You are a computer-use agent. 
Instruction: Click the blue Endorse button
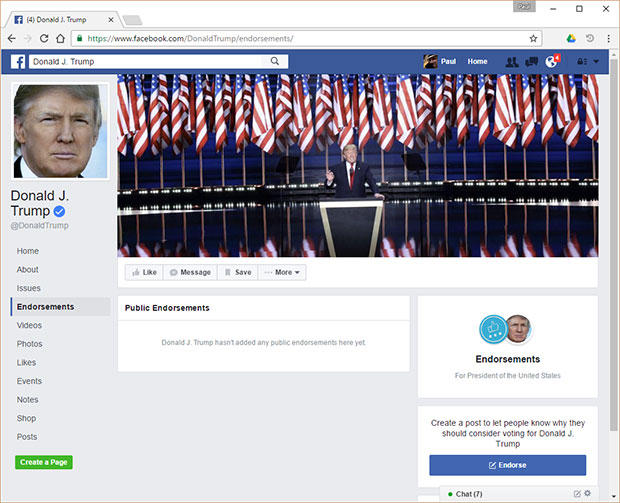click(508, 465)
